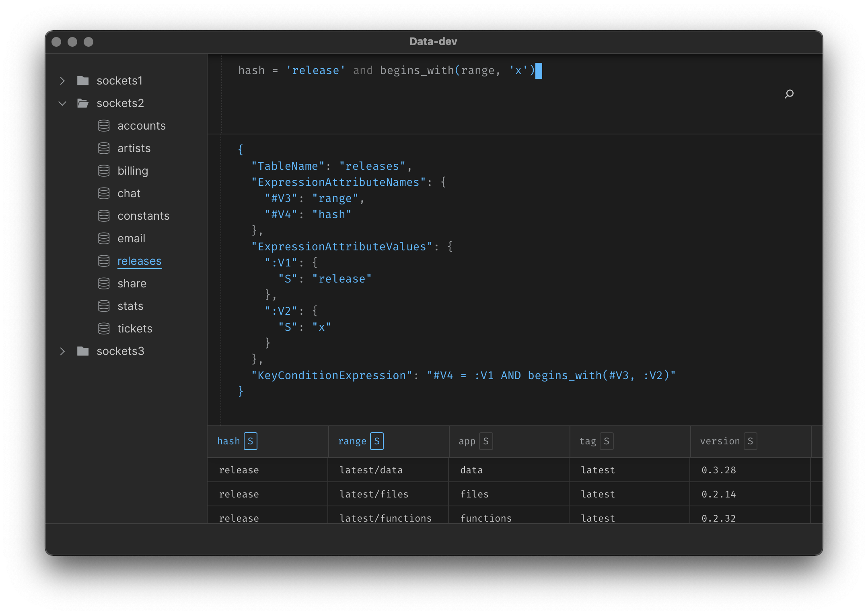Click the S type badge beside version
Viewport: 868px width, 615px height.
(750, 442)
